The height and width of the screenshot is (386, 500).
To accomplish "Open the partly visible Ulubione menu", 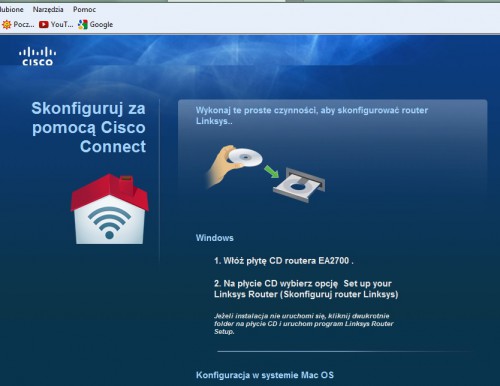I will tap(12, 9).
